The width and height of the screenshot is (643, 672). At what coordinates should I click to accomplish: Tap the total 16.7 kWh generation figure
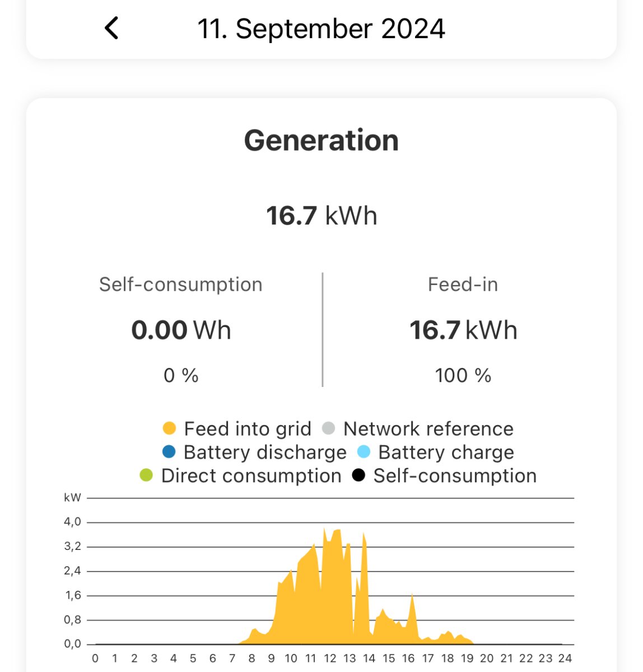(321, 216)
